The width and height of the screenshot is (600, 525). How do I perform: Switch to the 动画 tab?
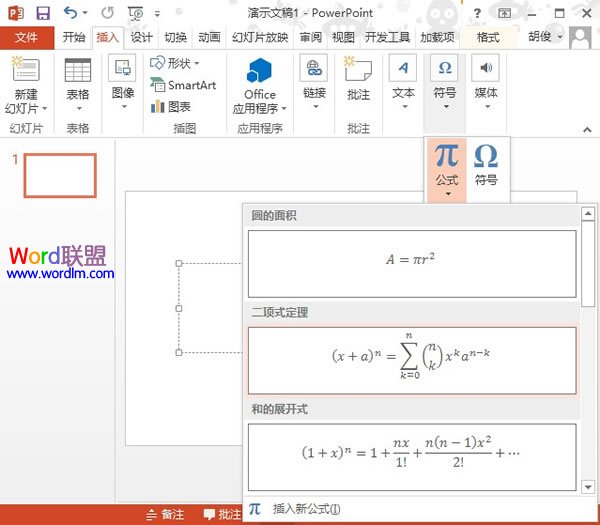[x=209, y=38]
